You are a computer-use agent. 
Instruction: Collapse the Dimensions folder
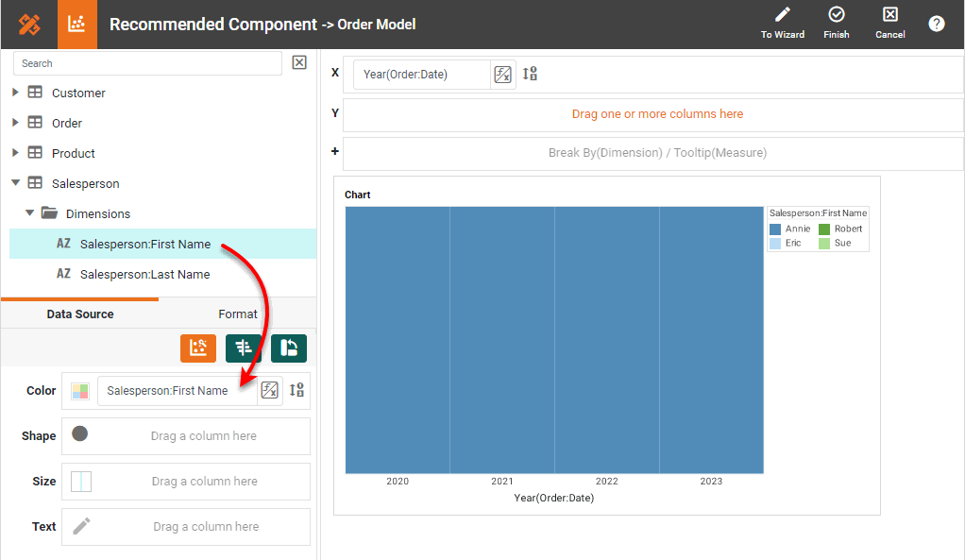[30, 213]
